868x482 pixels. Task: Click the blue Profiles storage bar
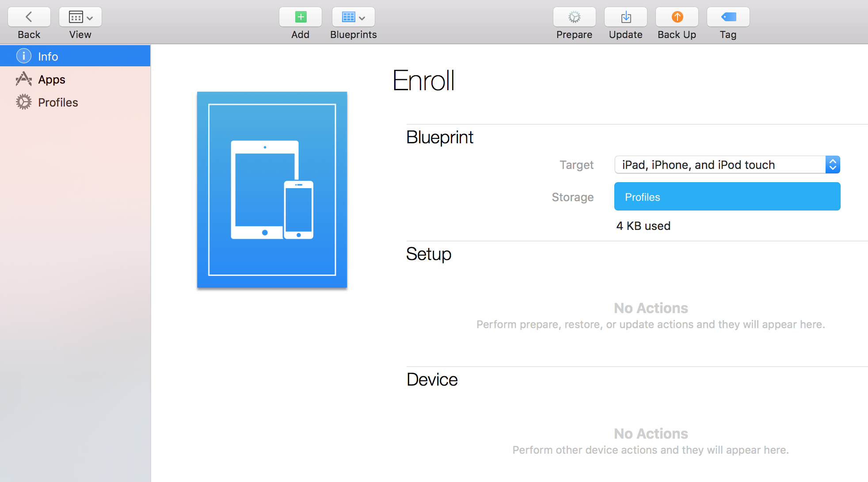(x=727, y=197)
